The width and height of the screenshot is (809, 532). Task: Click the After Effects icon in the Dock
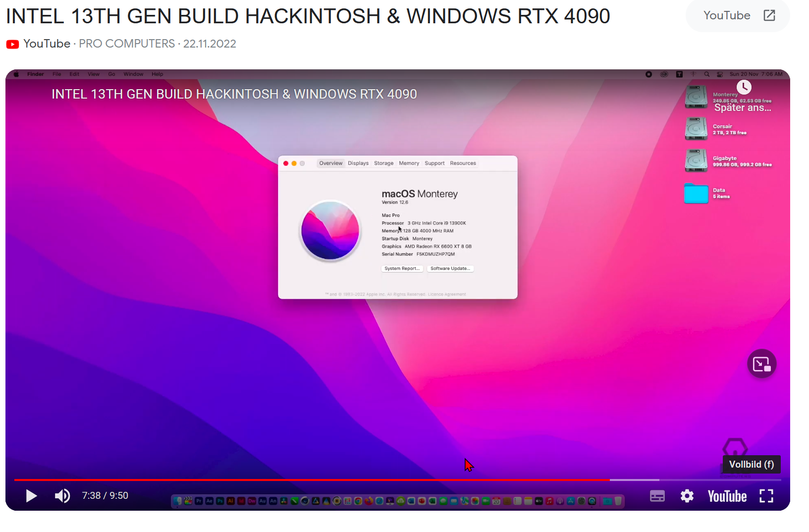click(x=210, y=501)
